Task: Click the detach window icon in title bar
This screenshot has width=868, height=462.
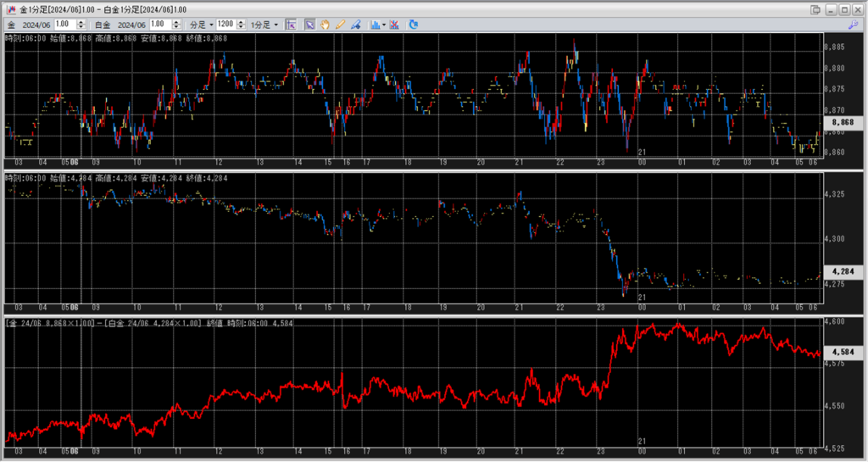Action: [815, 9]
